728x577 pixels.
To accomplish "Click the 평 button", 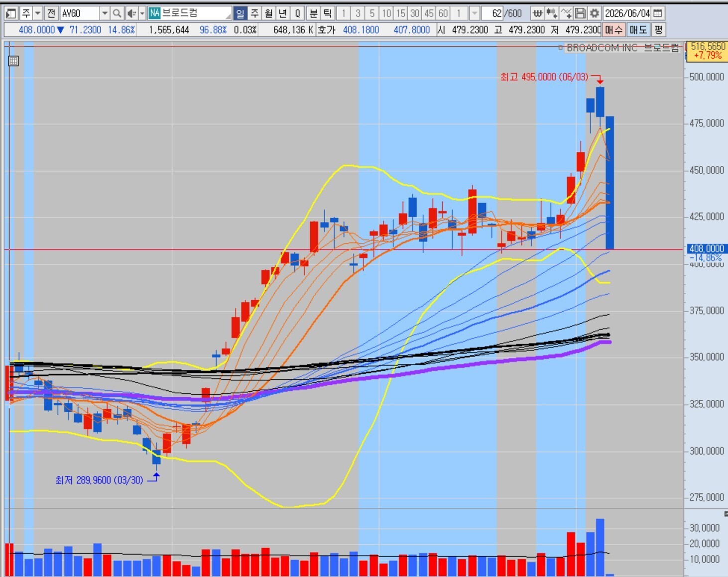I will (658, 30).
